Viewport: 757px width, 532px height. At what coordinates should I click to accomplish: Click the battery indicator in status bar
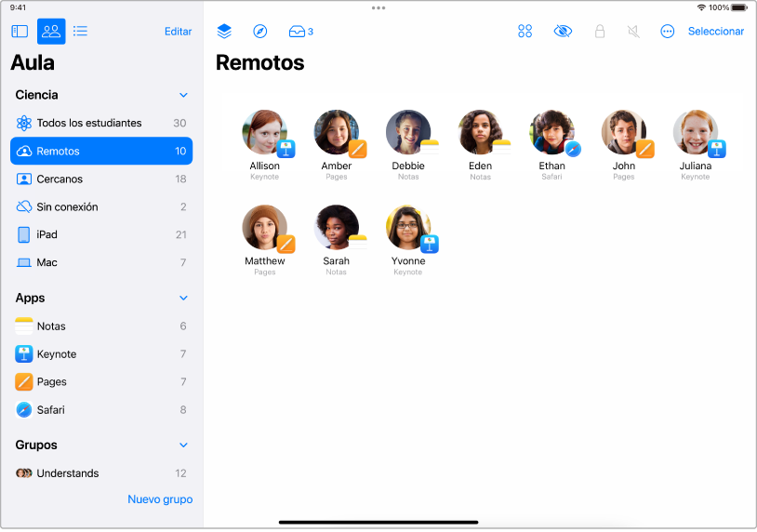click(739, 7)
